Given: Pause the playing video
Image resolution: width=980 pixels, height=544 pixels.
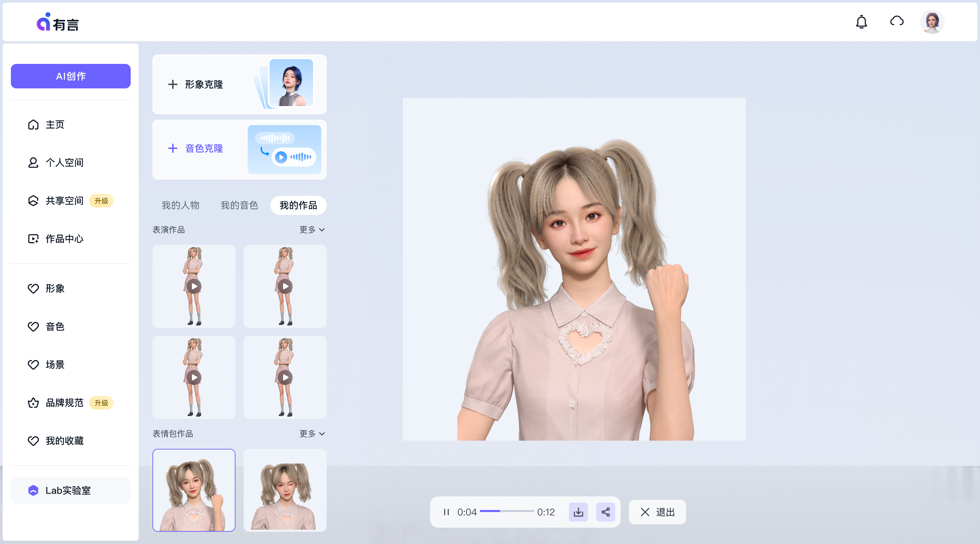Looking at the screenshot, I should click(x=446, y=512).
